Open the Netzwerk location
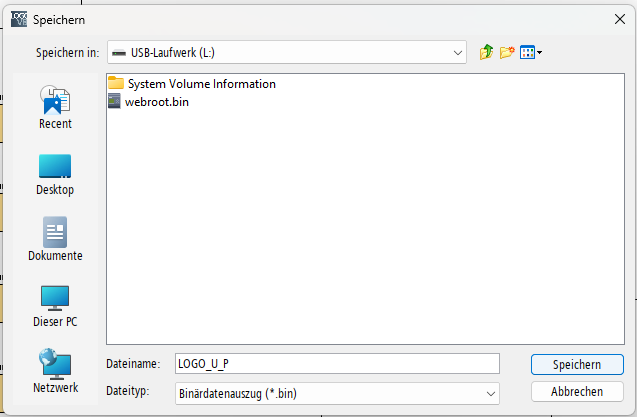This screenshot has width=637, height=417. pos(55,371)
